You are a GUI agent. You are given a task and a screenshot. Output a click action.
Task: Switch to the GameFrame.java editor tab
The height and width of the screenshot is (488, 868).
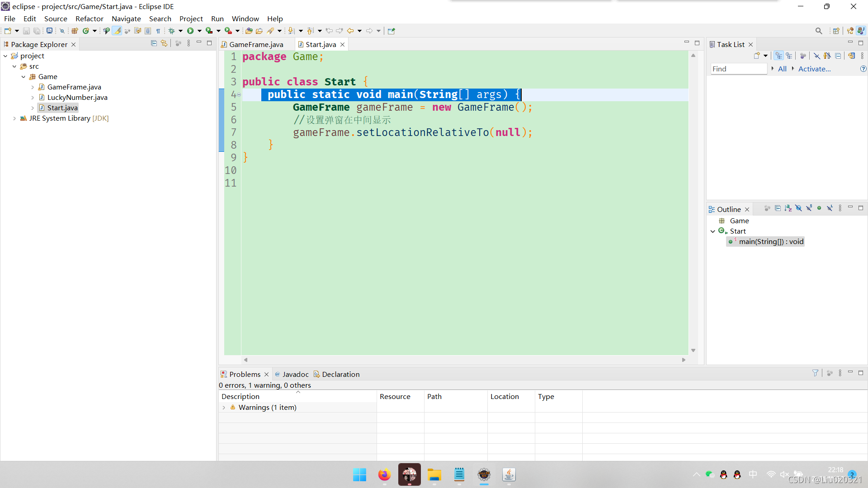tap(256, 44)
